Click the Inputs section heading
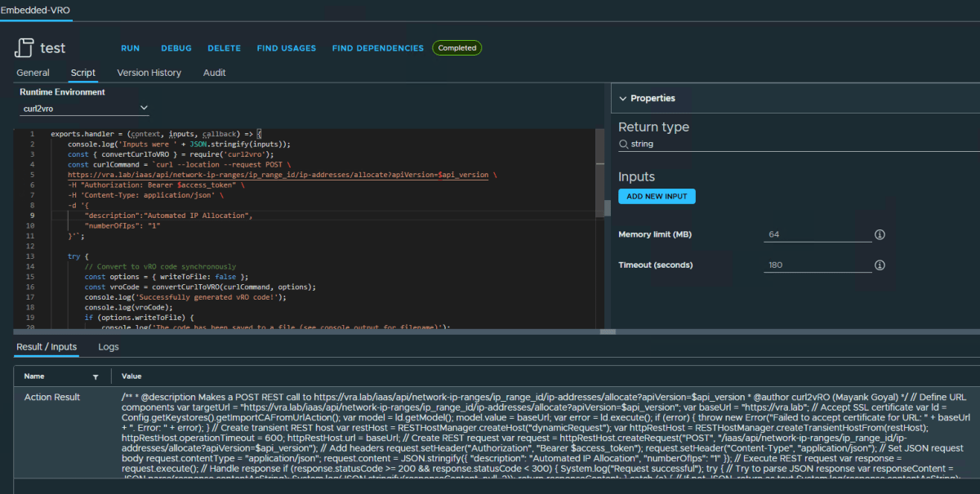 point(637,176)
